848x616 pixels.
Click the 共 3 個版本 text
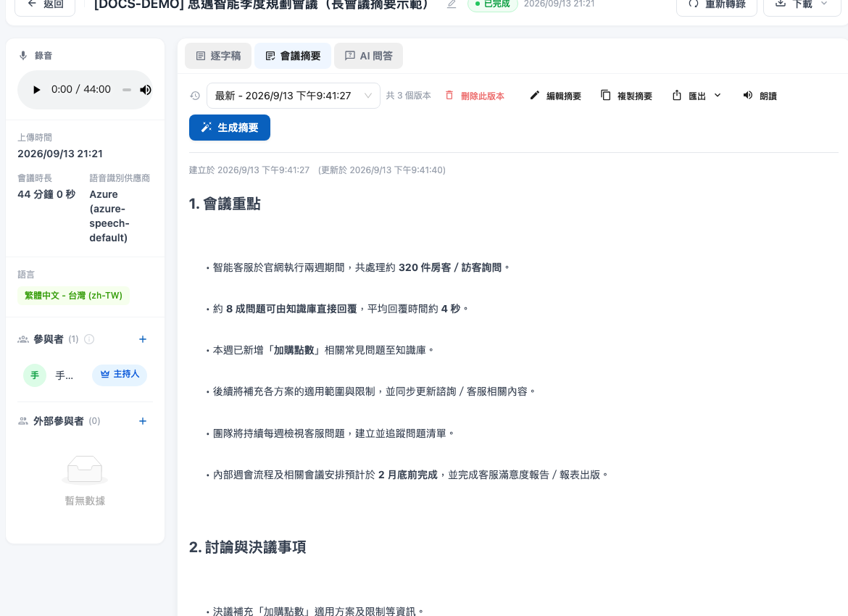click(408, 96)
